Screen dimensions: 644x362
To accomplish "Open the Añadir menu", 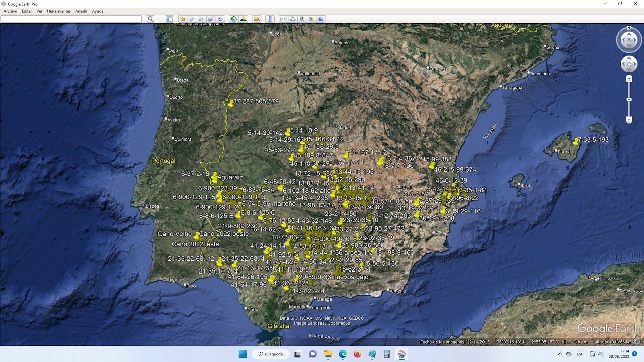I will pyautogui.click(x=81, y=11).
